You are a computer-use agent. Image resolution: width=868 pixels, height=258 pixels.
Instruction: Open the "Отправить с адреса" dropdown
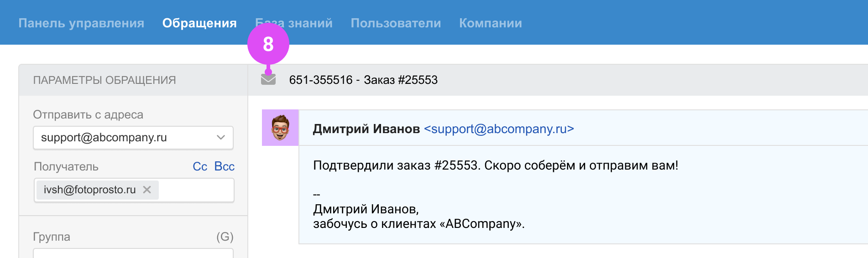coord(133,138)
